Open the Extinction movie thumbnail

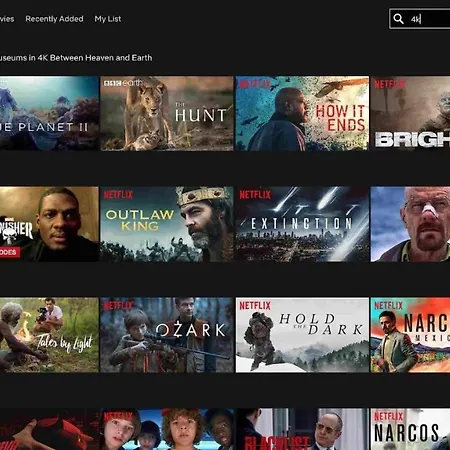[302, 224]
